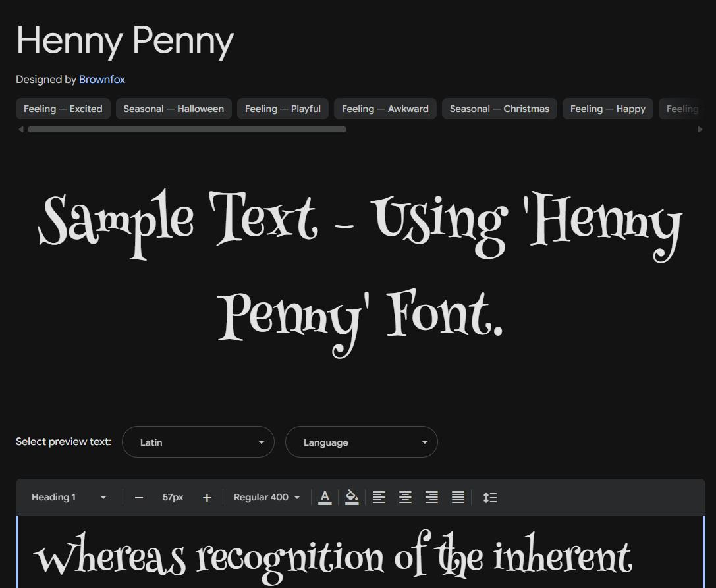Click the Select preview text label
Screen dimensions: 716x588
[63, 442]
